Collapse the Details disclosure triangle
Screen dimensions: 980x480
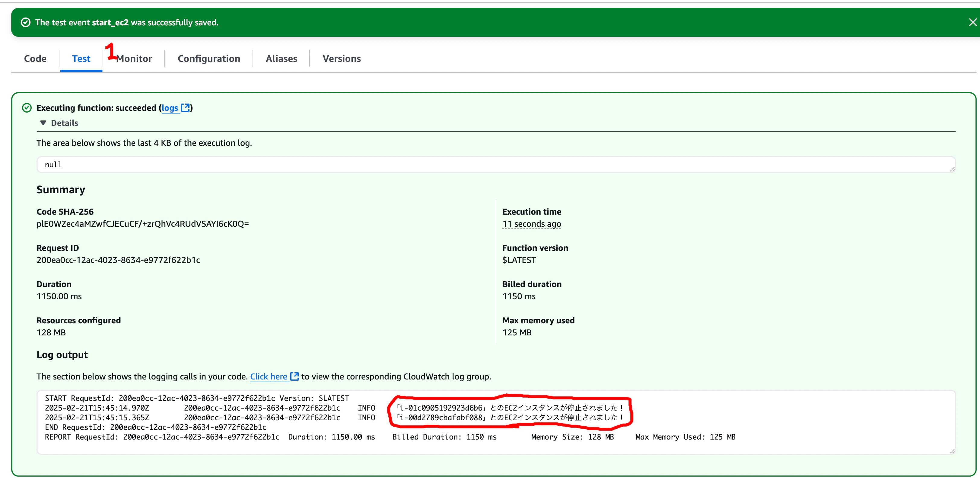tap(43, 123)
